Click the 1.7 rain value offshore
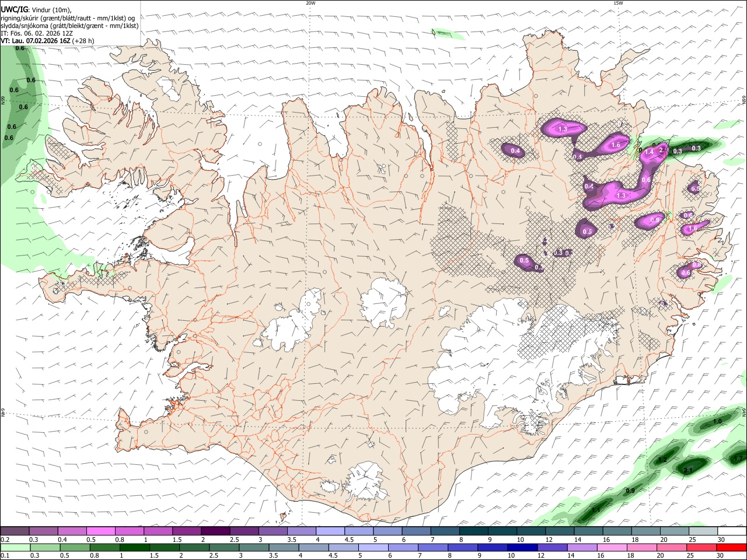 pyautogui.click(x=738, y=459)
